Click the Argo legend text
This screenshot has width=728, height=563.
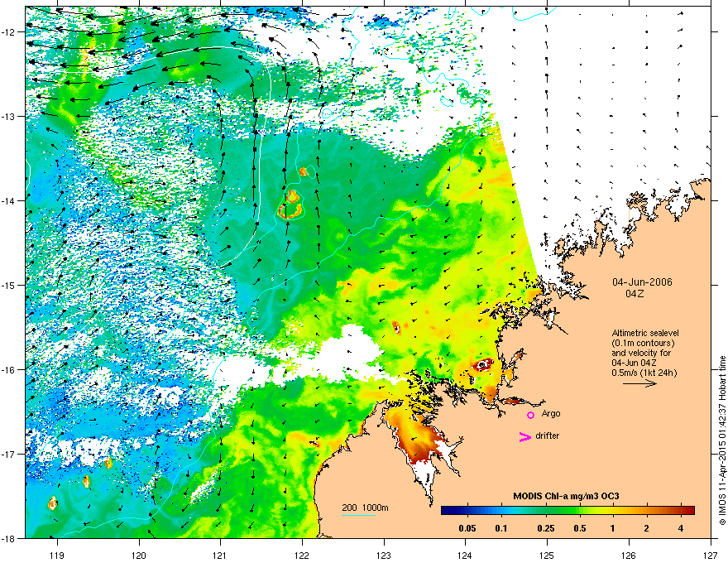tap(551, 413)
